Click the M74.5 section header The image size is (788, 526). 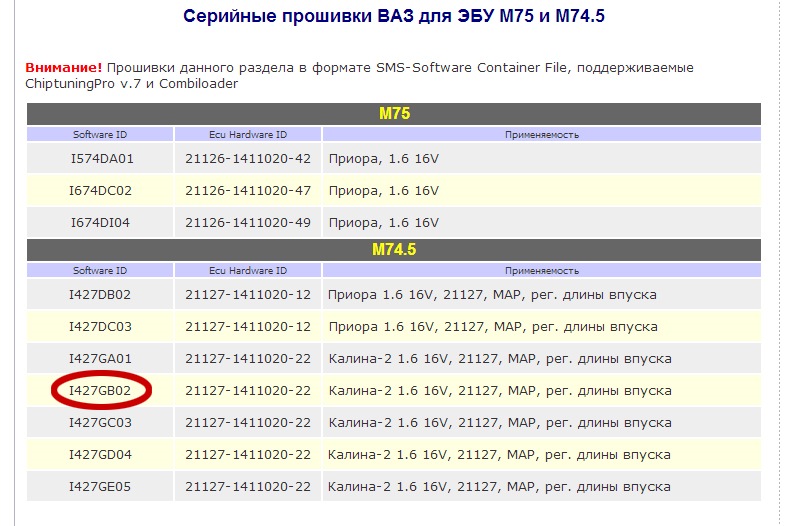394,250
